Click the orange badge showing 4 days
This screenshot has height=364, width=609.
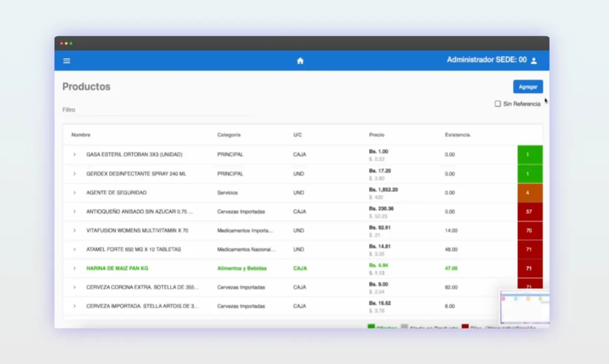[529, 193]
